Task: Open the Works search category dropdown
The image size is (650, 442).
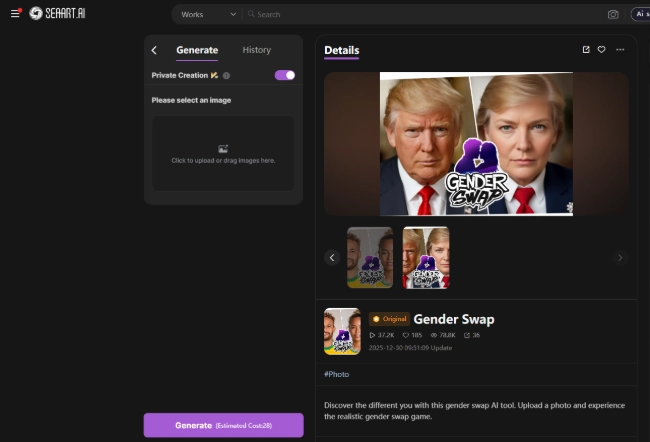Action: [x=209, y=14]
